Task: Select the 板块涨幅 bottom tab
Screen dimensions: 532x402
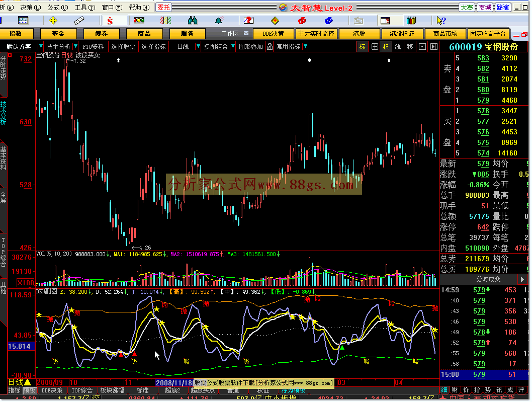Action: (x=112, y=390)
